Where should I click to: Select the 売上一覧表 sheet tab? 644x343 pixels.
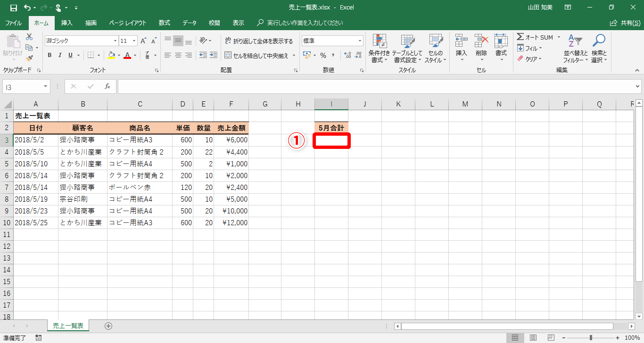pos(68,326)
